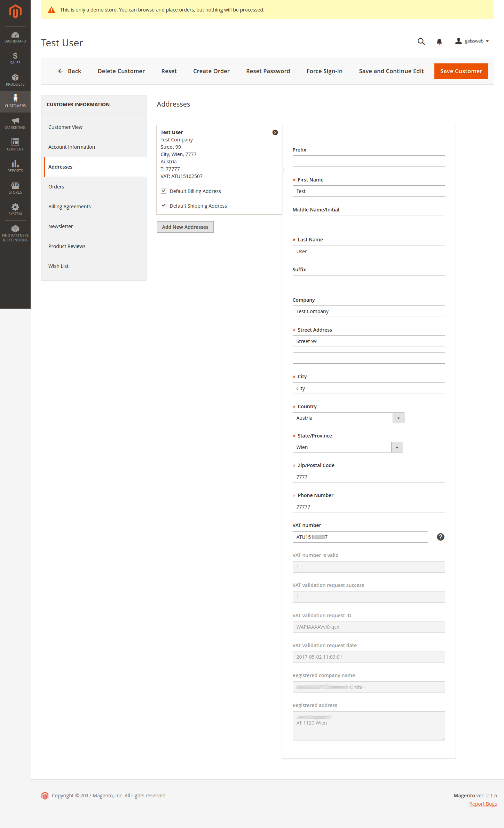Click the demo store warning icon
Image resolution: width=504 pixels, height=828 pixels.
52,10
